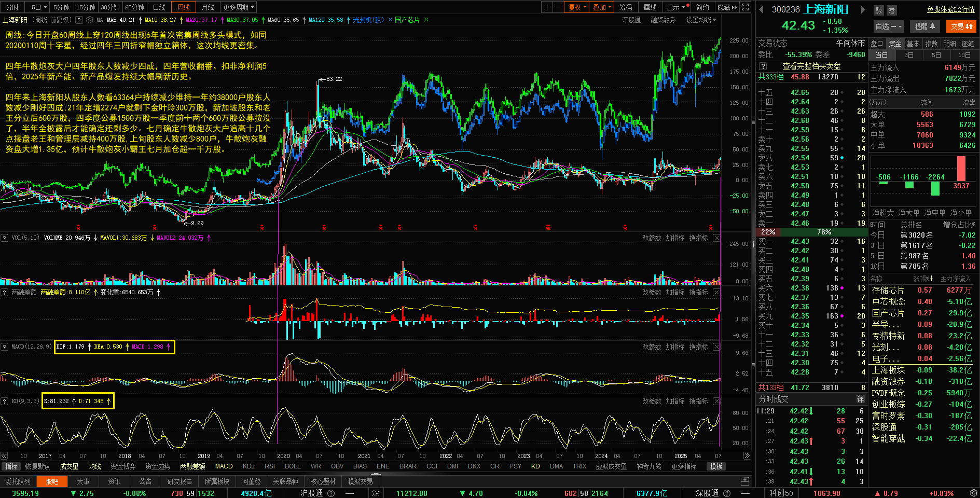
Task: Open 更多周期 dropdown
Action: (x=239, y=7)
